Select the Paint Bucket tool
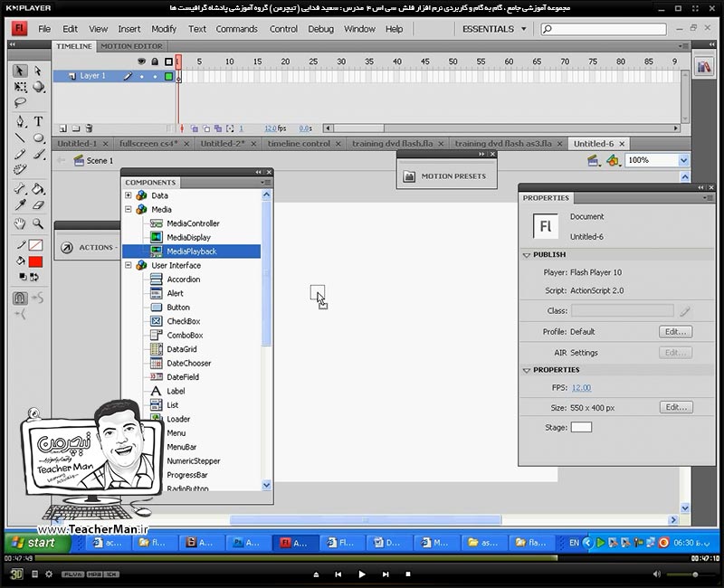 (38, 188)
